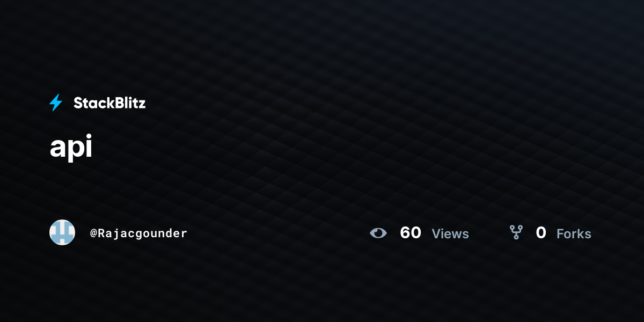
Task: Open the author handle beside the avatar
Action: click(138, 233)
